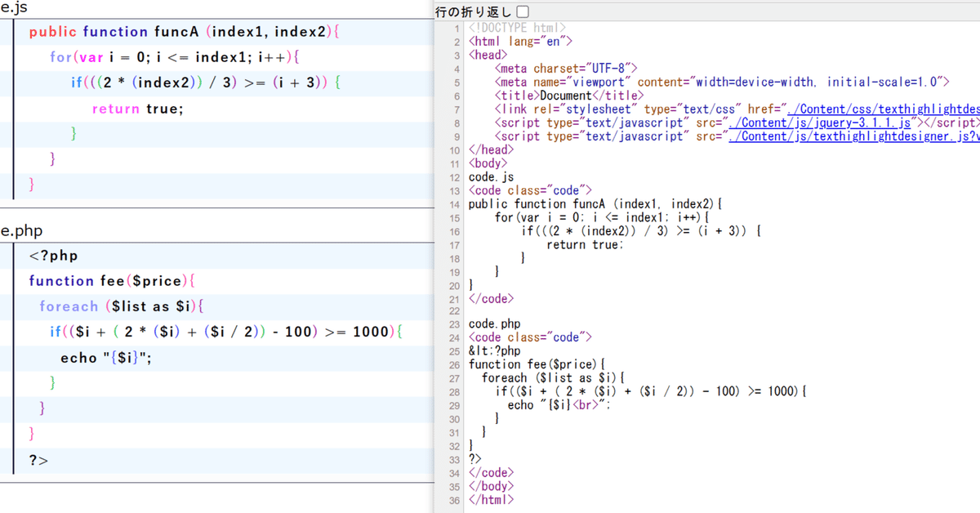Click the rendered 'echo "{$i}";' line
Image resolution: width=980 pixels, height=513 pixels.
tap(107, 358)
